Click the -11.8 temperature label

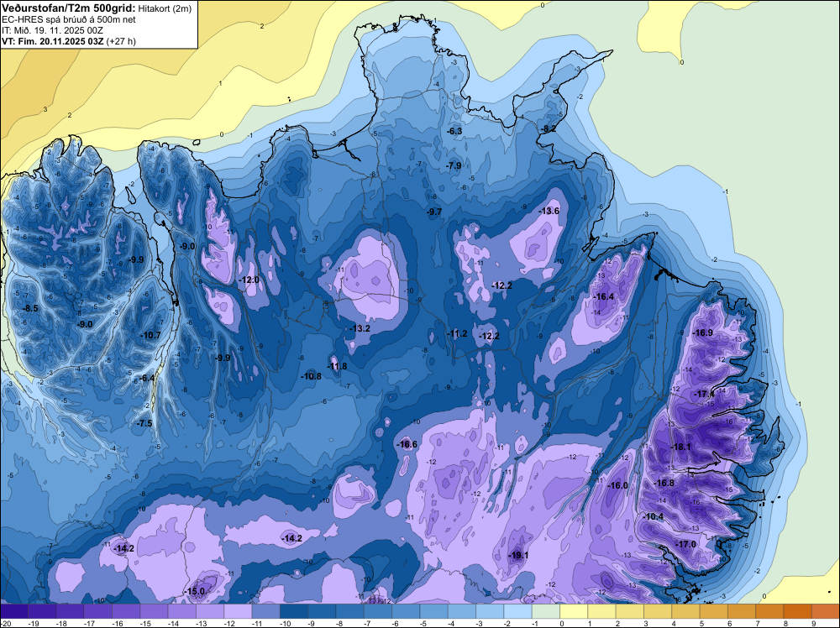[x=337, y=366]
